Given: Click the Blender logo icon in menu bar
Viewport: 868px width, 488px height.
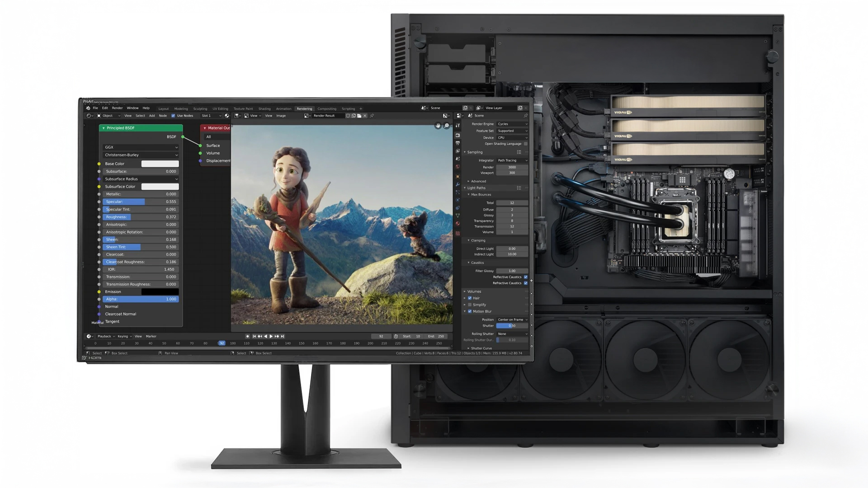Looking at the screenshot, I should (x=88, y=108).
